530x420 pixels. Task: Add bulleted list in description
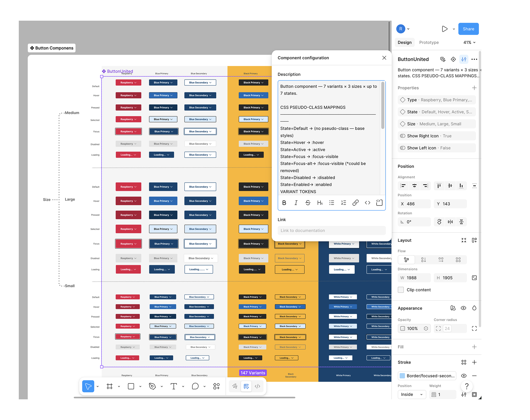point(332,203)
